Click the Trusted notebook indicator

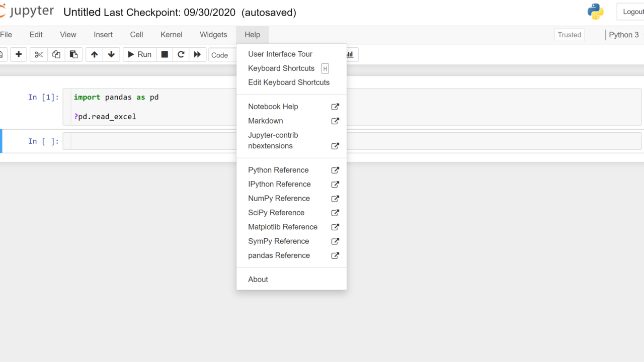(x=570, y=35)
